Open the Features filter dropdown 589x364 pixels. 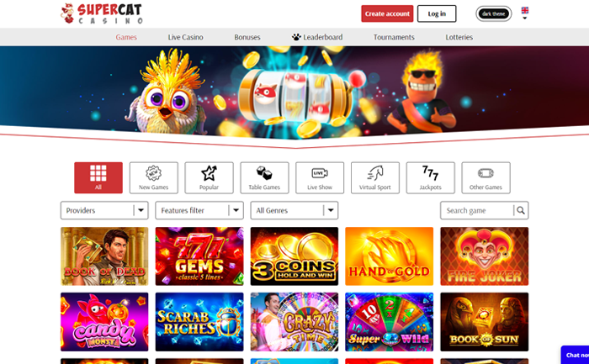tap(199, 210)
